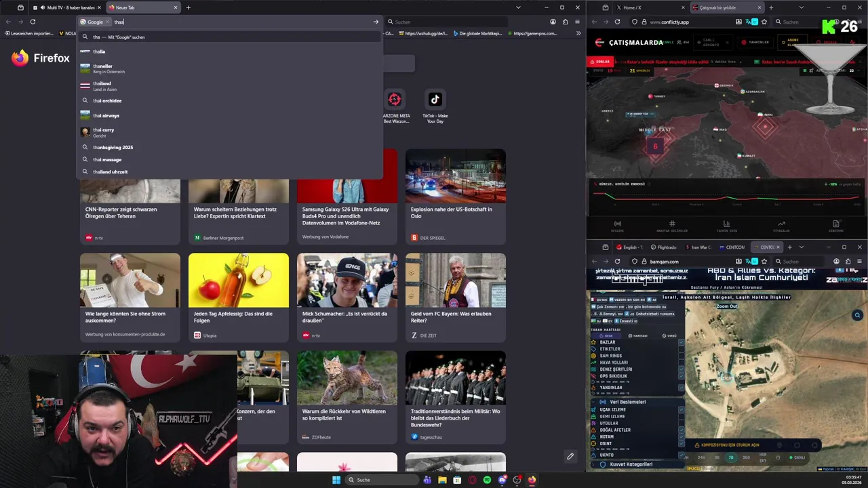
Task: Open a new tab next to Neuer Tab
Action: (188, 7)
